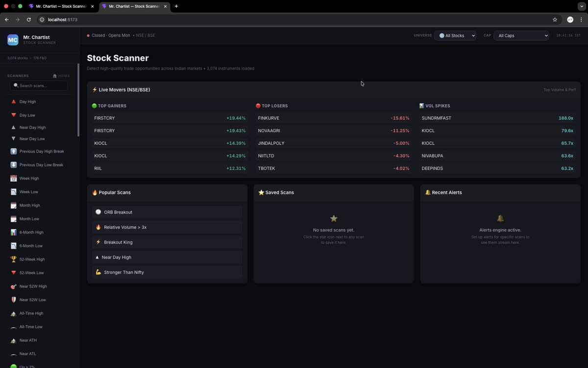Click JINDALPOLY in Top Losers

(x=334, y=143)
